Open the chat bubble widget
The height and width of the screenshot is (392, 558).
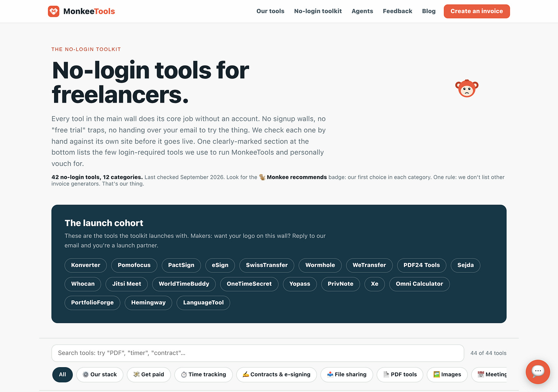(538, 371)
